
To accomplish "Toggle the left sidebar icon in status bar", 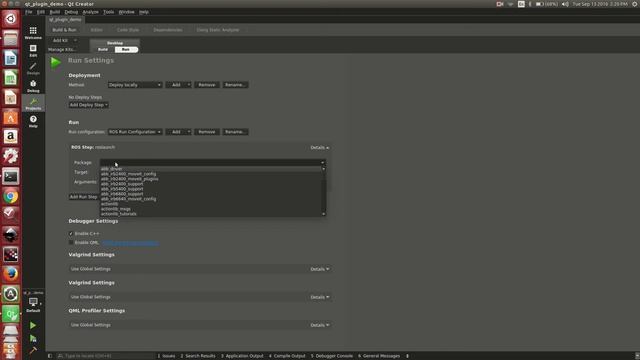I will 50,356.
